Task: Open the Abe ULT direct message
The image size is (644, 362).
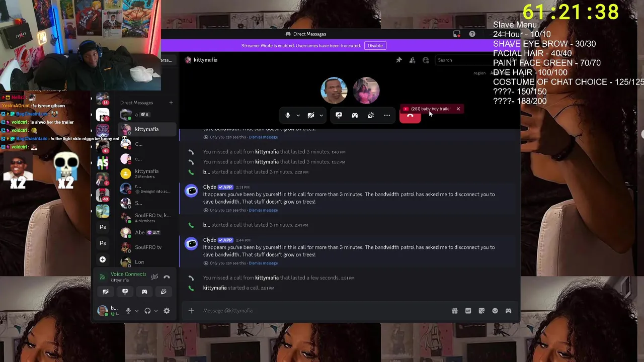Action: point(147,232)
